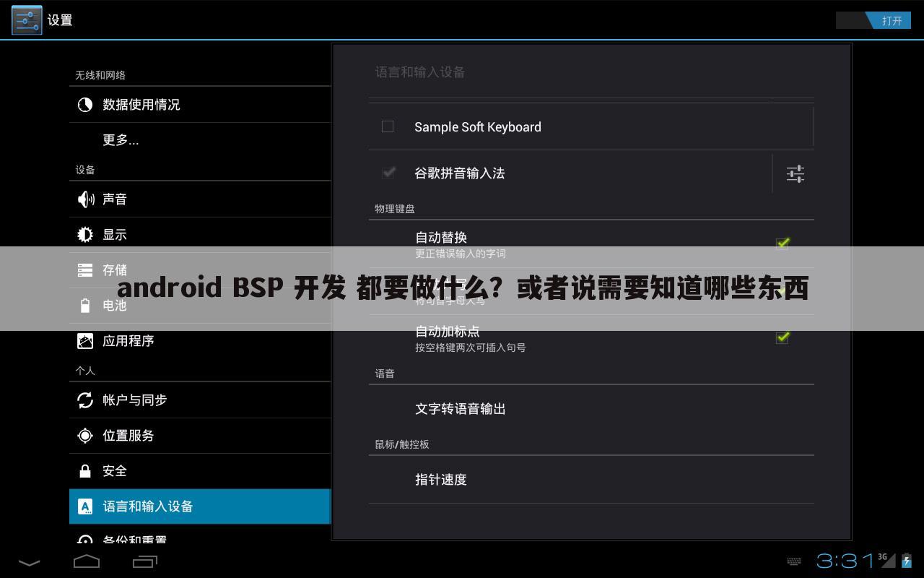
Task: Open 谷歌拼音输入法 settings via slider icon
Action: tap(795, 173)
